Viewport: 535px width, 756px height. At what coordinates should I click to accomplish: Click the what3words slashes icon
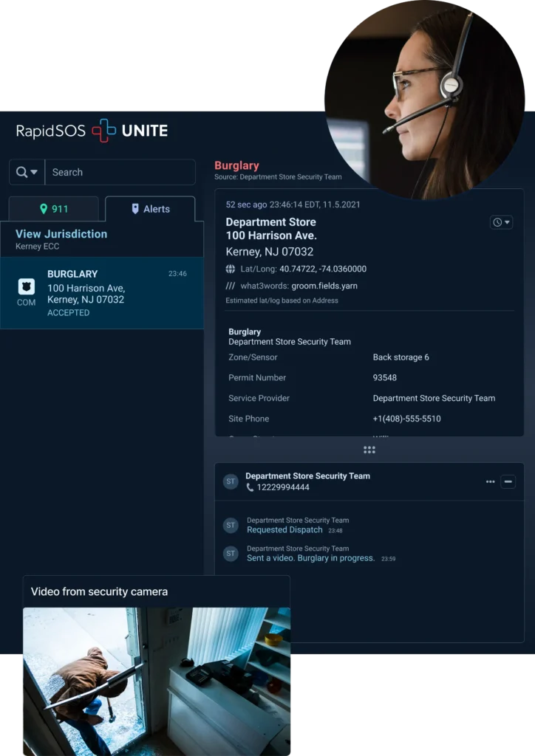[x=231, y=286]
